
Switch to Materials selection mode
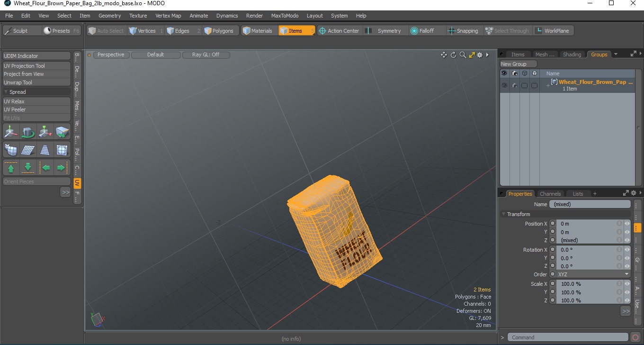click(259, 31)
